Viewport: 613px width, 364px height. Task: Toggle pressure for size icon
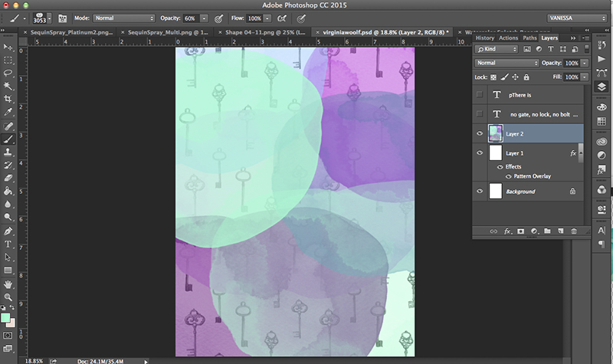[301, 18]
